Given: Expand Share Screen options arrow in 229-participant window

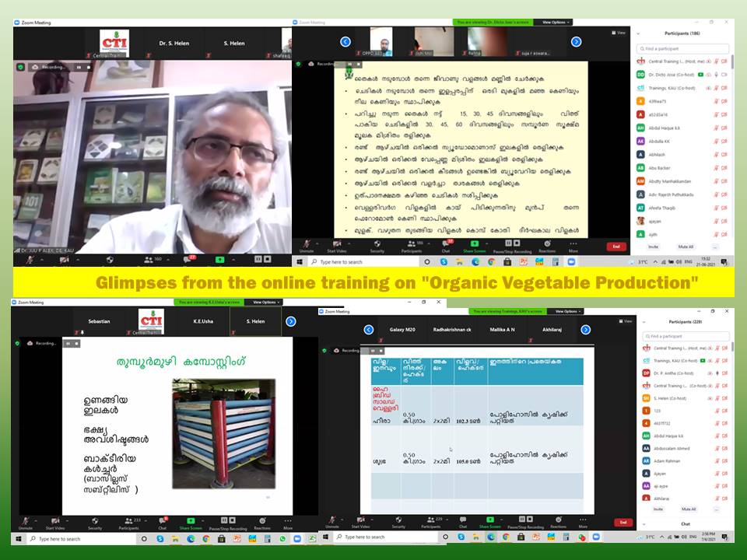Looking at the screenshot, I should [503, 520].
